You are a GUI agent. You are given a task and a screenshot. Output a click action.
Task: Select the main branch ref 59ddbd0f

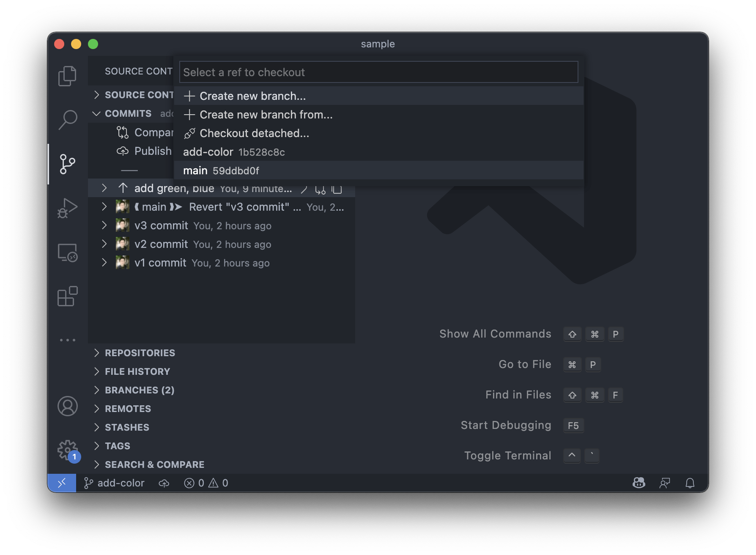[x=221, y=170]
